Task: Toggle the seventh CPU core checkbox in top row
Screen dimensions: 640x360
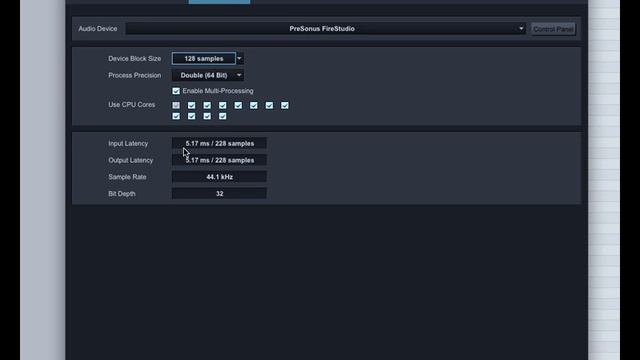Action: coord(269,105)
